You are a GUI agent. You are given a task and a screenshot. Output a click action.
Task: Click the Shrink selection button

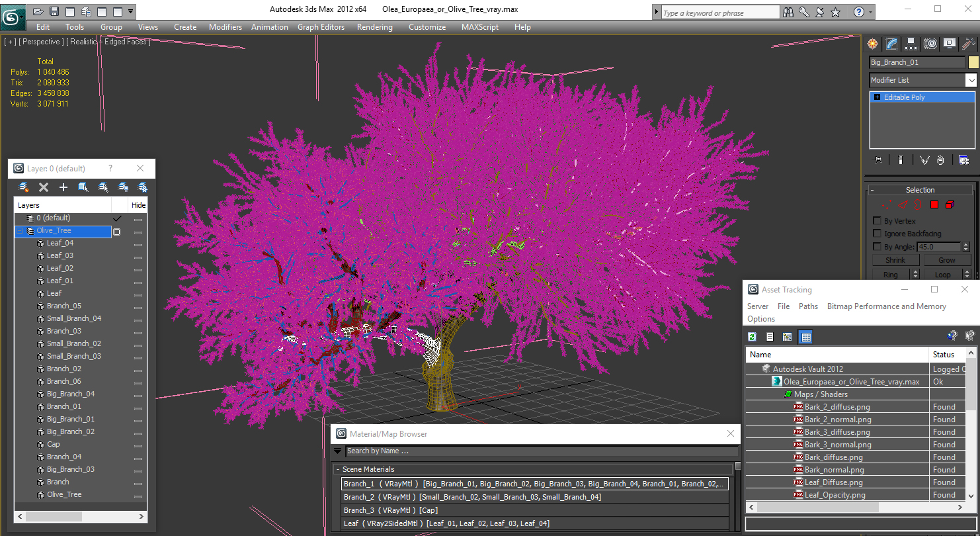point(895,260)
